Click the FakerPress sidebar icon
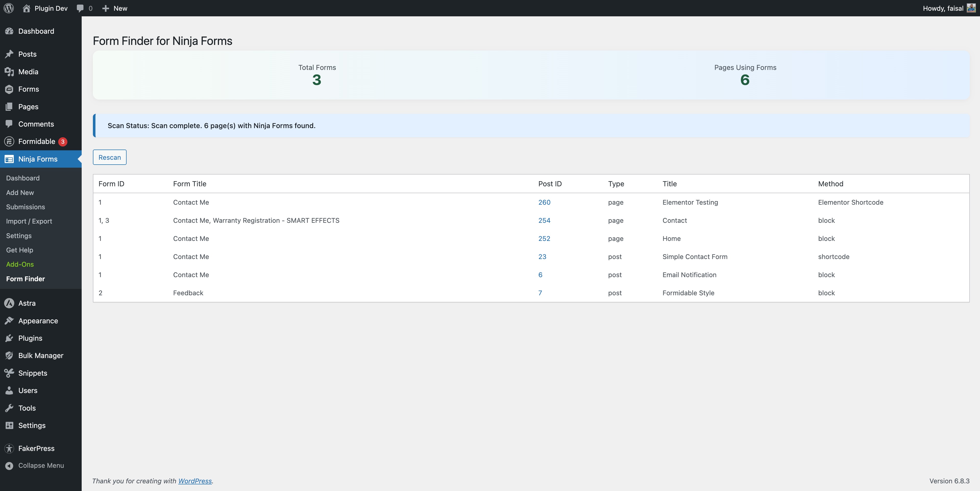The width and height of the screenshot is (980, 491). (9, 448)
